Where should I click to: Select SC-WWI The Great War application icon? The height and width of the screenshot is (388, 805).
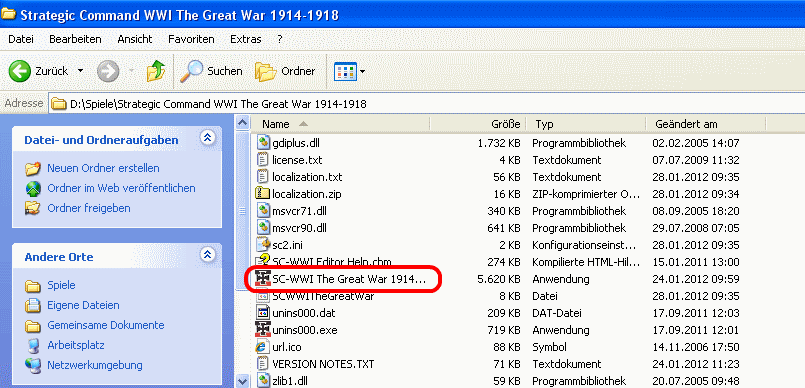(x=263, y=279)
